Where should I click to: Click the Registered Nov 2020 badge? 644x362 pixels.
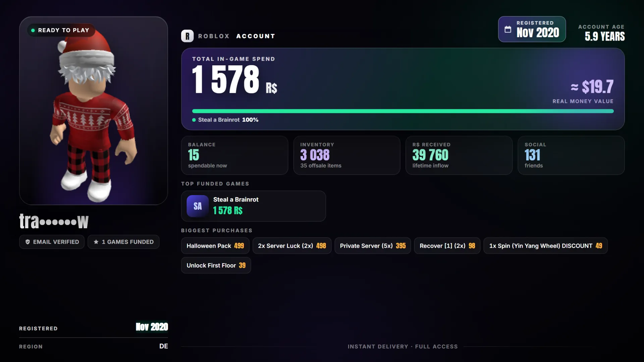(532, 29)
